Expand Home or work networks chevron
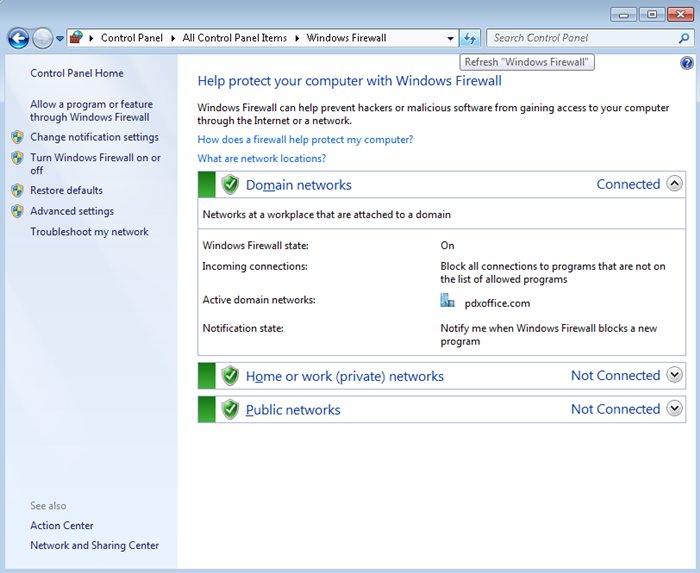This screenshot has width=700, height=573. [x=675, y=375]
